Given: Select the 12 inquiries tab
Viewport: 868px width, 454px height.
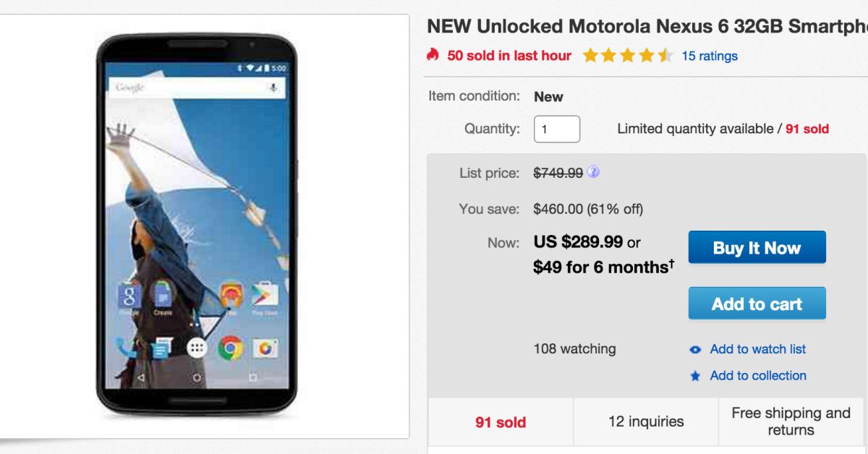Looking at the screenshot, I should tap(646, 421).
